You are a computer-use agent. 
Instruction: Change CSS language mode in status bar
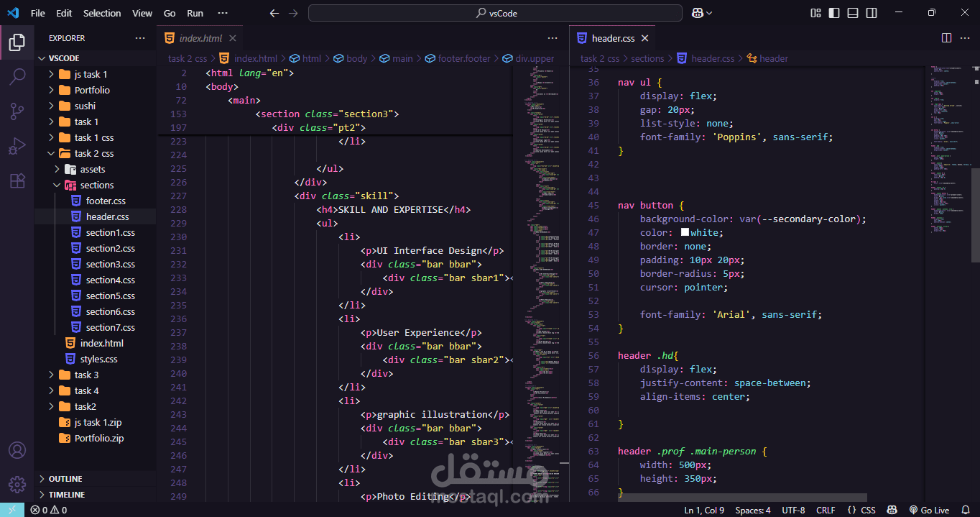click(868, 510)
